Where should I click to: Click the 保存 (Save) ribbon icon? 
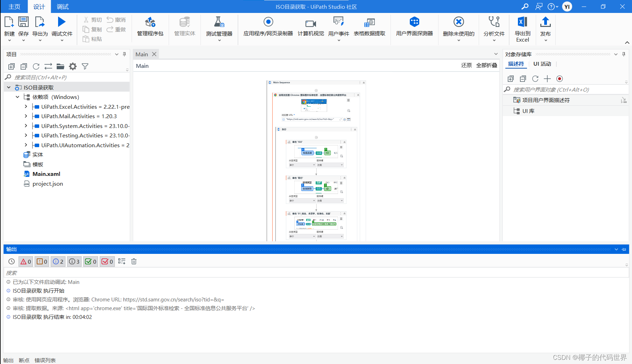(23, 22)
